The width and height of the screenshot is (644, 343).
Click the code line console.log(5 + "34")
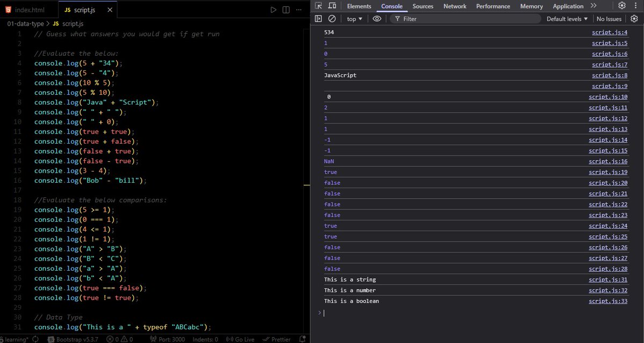coord(78,63)
